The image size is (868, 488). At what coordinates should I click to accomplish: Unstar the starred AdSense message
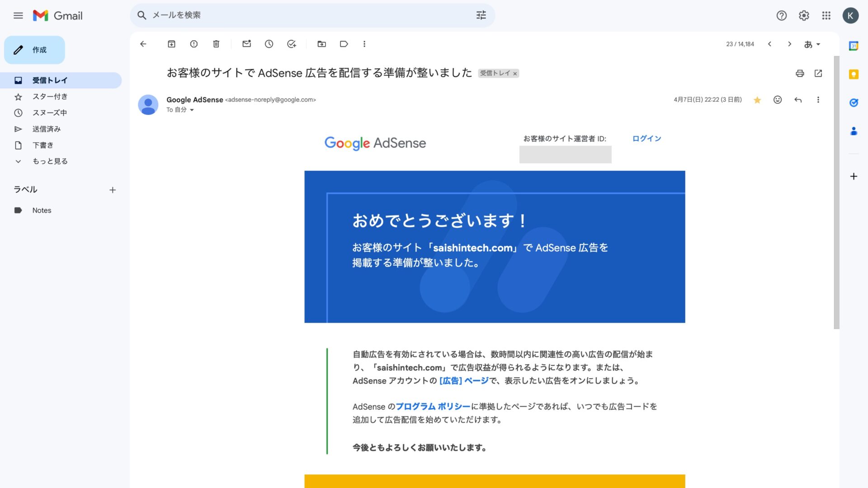click(x=757, y=100)
